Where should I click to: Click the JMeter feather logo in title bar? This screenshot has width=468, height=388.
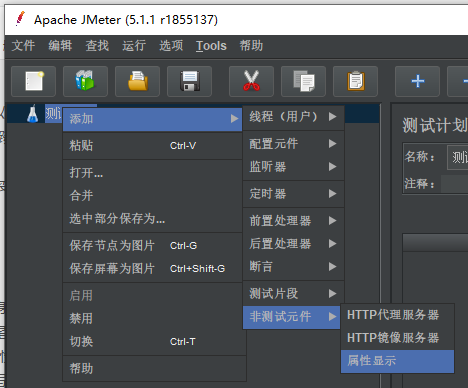click(x=20, y=19)
